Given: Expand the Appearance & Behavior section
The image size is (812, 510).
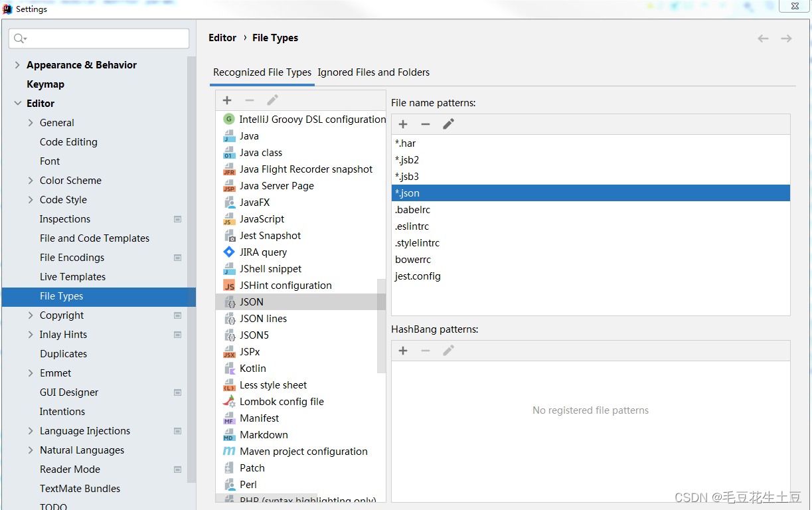Looking at the screenshot, I should coord(16,64).
